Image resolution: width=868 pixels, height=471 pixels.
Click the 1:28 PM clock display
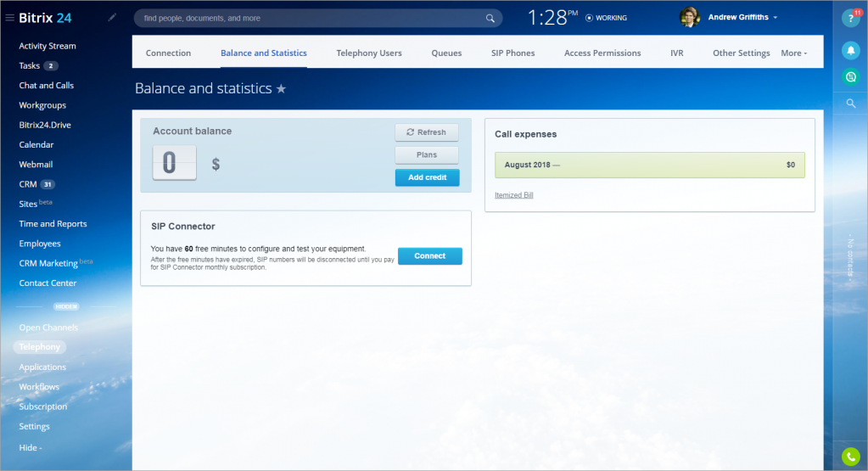tap(552, 18)
